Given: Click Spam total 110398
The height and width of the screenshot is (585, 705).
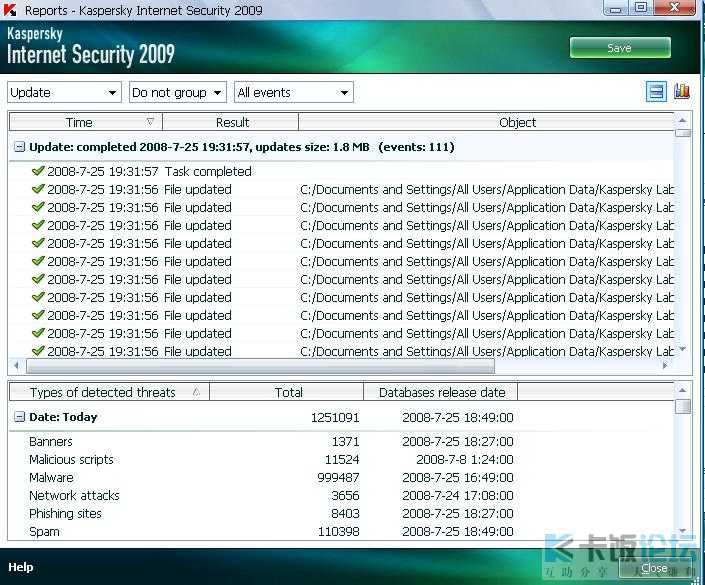Looking at the screenshot, I should 339,531.
